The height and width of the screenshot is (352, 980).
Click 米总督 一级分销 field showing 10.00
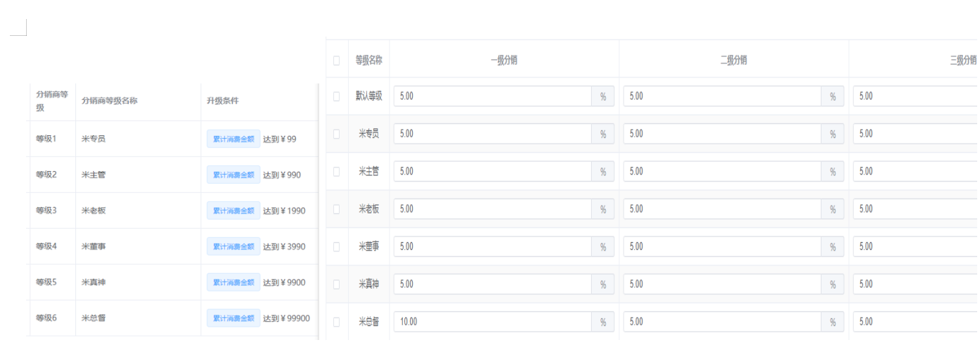[x=492, y=322]
